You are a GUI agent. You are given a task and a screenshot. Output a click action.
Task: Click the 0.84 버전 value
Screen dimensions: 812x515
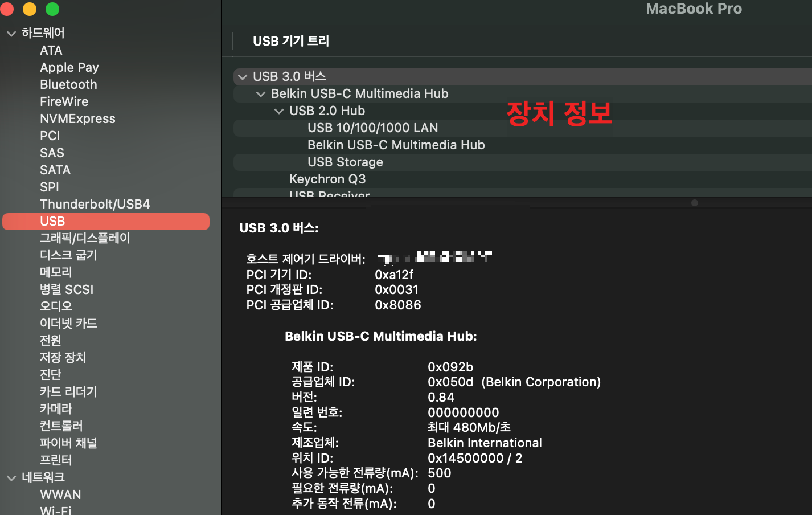[441, 398]
